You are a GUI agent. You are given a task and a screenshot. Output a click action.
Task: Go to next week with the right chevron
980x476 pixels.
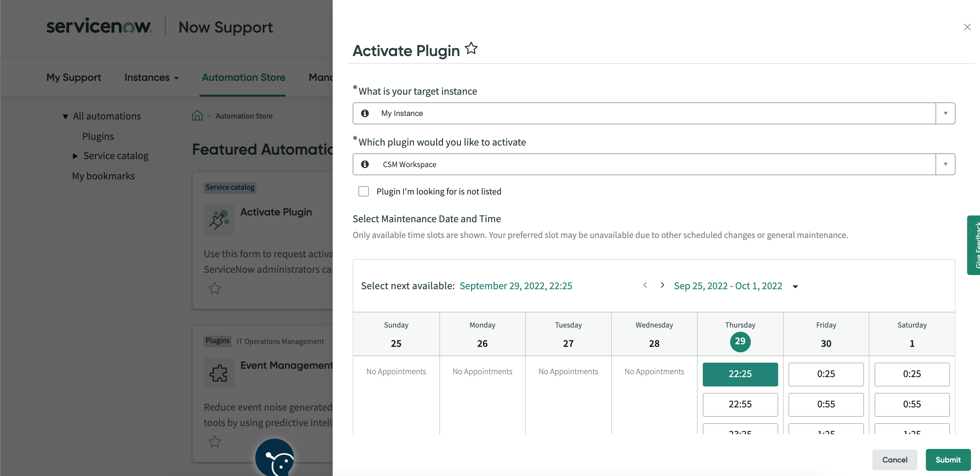[x=662, y=285]
